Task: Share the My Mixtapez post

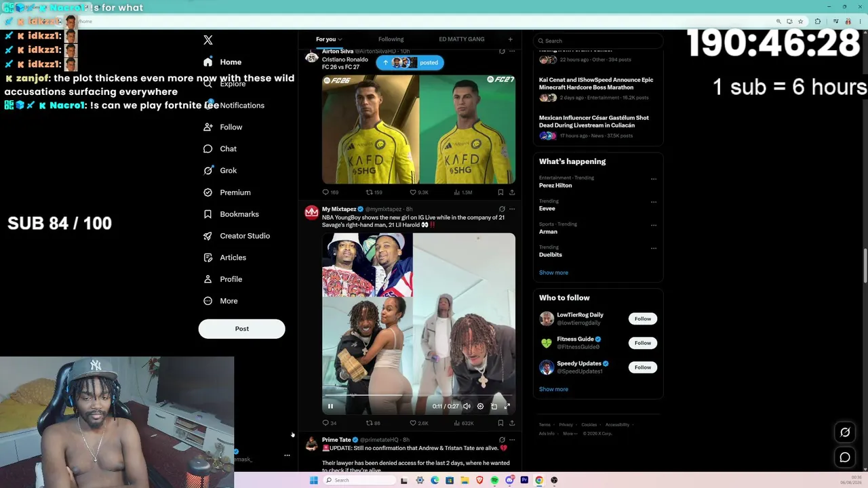Action: (x=512, y=423)
